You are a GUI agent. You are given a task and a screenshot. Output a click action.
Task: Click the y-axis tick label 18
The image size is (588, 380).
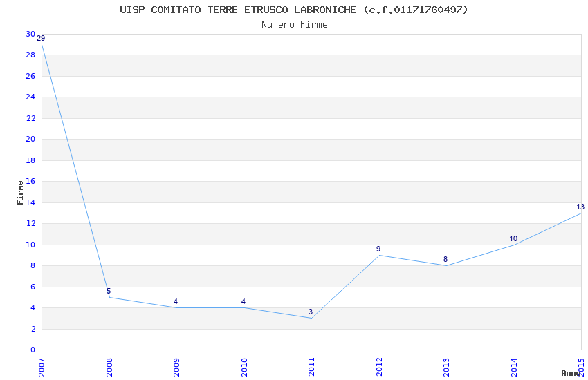(30, 160)
